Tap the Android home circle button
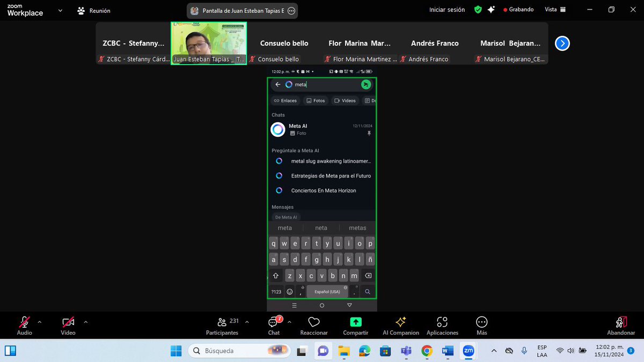This screenshot has height=362, width=644. [x=322, y=305]
